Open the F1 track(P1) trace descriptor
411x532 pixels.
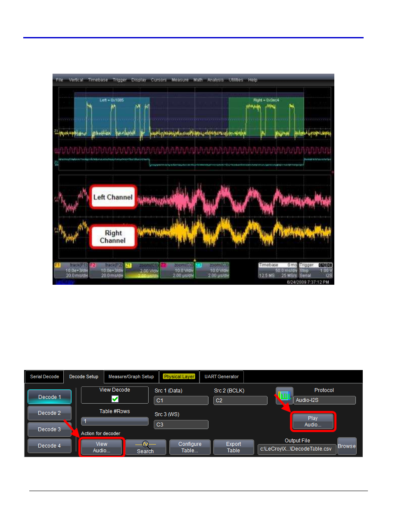tap(72, 271)
